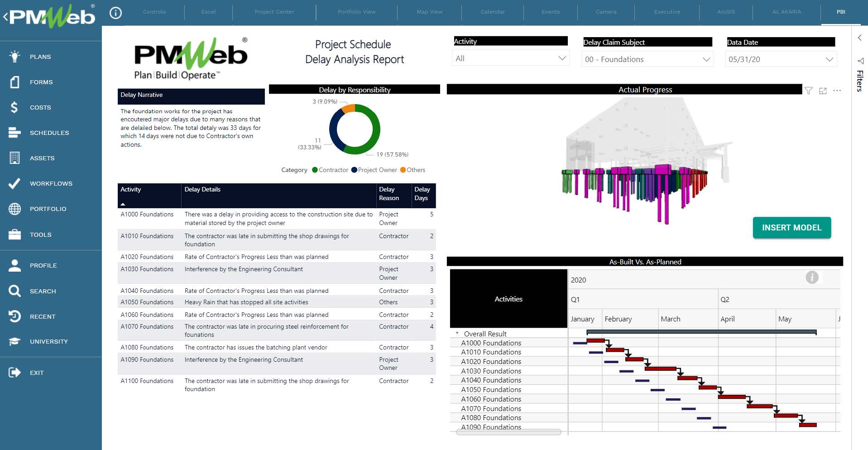
Task: Open the Forms document icon
Action: pyautogui.click(x=15, y=82)
